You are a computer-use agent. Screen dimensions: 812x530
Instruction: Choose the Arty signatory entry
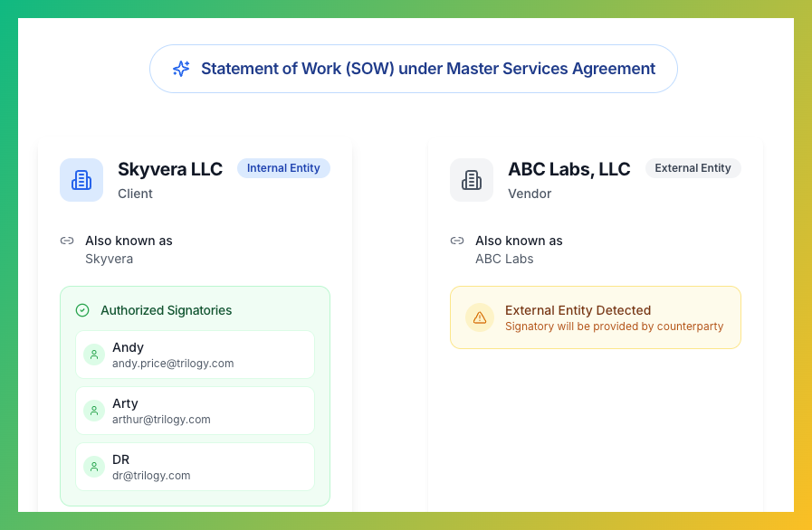coord(195,411)
